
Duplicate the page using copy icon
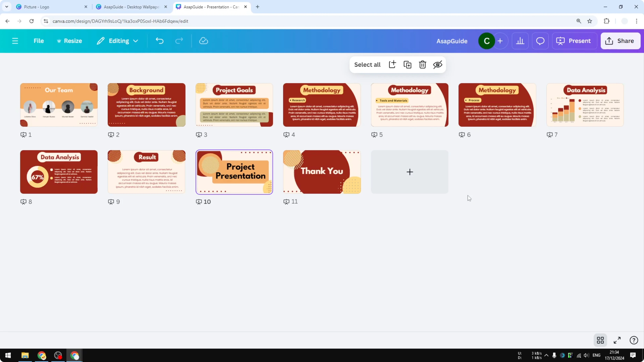tap(407, 65)
